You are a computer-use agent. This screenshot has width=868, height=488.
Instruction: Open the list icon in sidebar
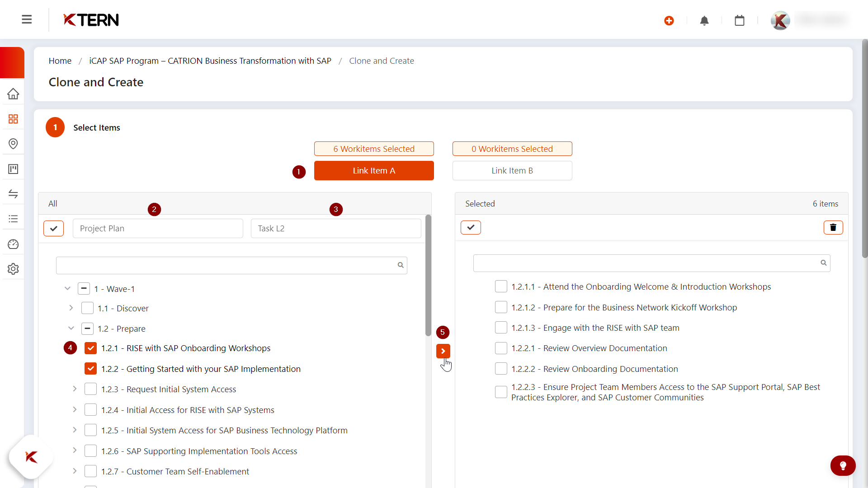click(x=13, y=219)
